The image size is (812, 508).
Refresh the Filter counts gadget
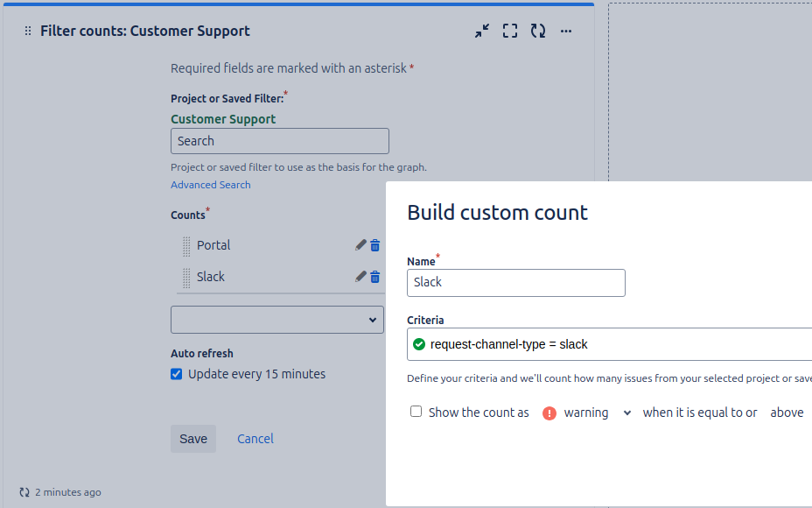coord(538,32)
